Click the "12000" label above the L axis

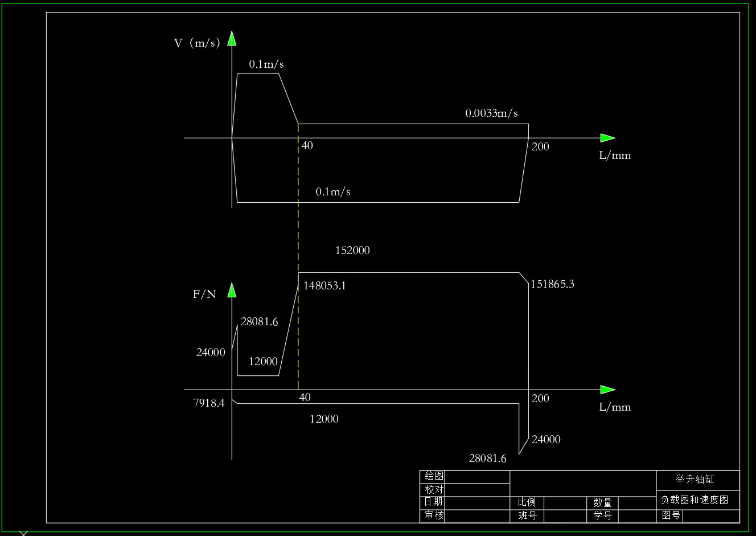tap(263, 362)
